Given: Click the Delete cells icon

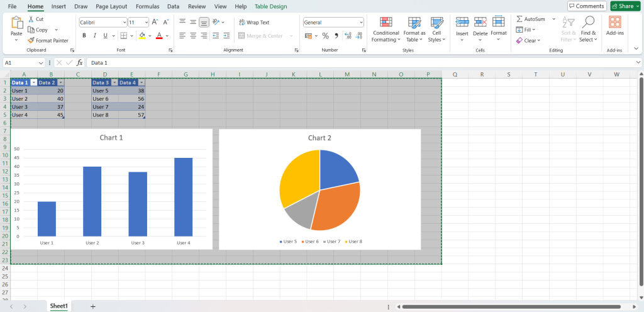Looking at the screenshot, I should pyautogui.click(x=480, y=22).
